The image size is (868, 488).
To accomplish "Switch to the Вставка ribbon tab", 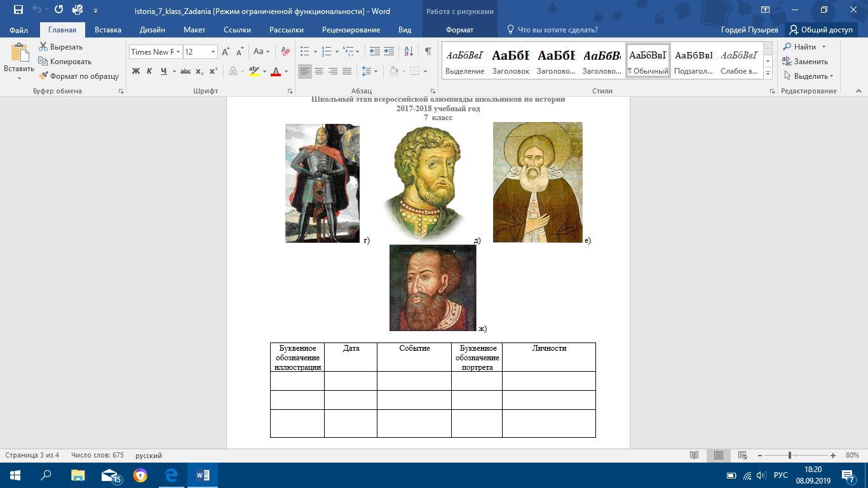I will tap(107, 30).
